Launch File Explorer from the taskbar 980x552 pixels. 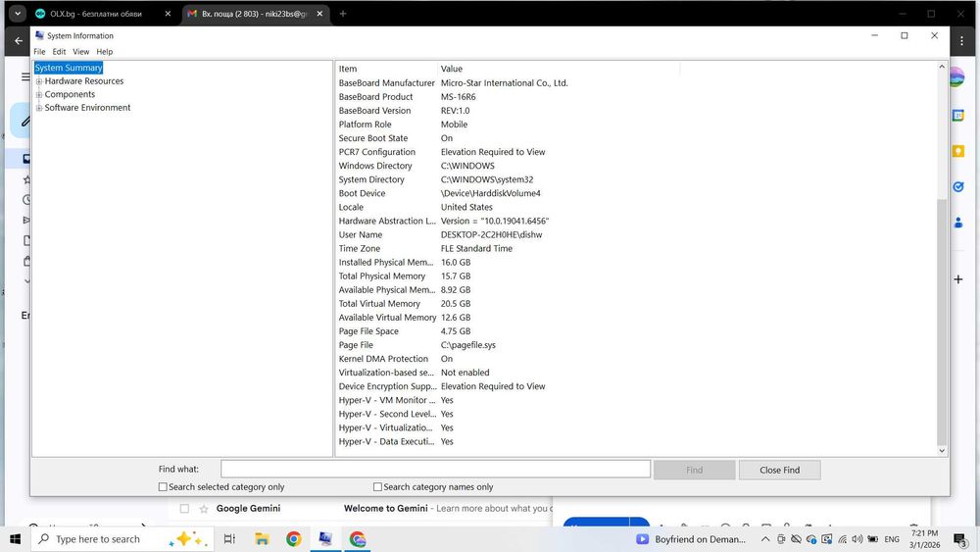point(262,539)
